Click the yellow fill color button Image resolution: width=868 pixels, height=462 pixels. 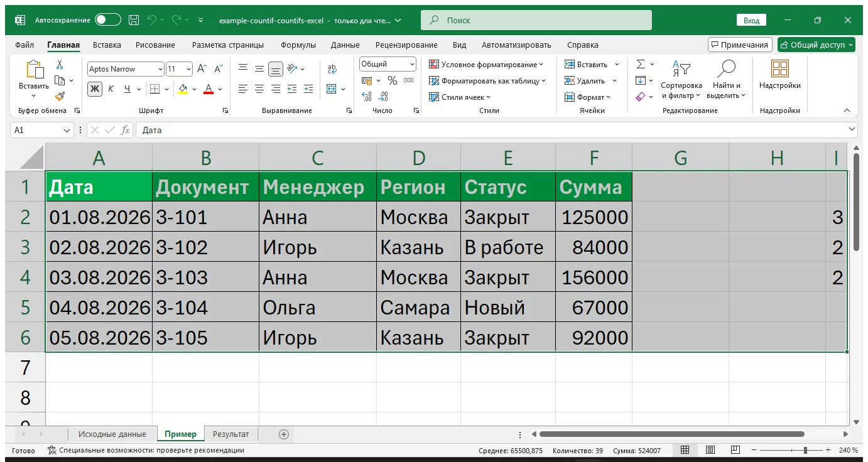(183, 89)
